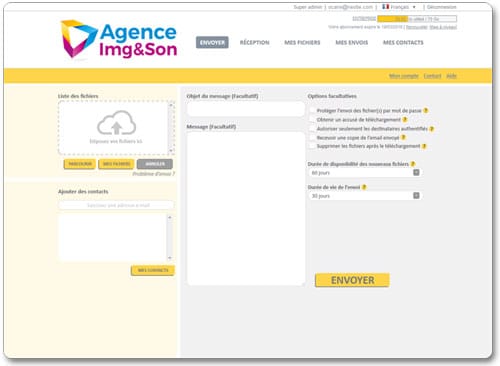Click the account email address in top bar

[x=350, y=7]
